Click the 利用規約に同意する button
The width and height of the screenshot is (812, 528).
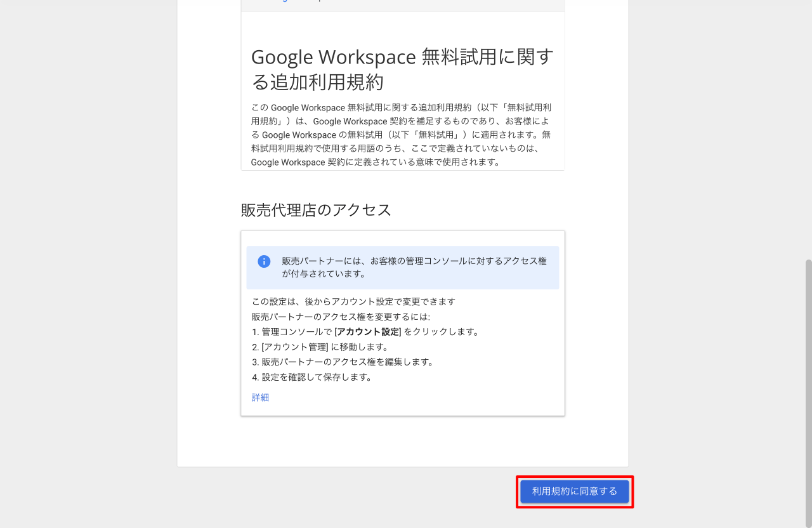click(x=575, y=491)
